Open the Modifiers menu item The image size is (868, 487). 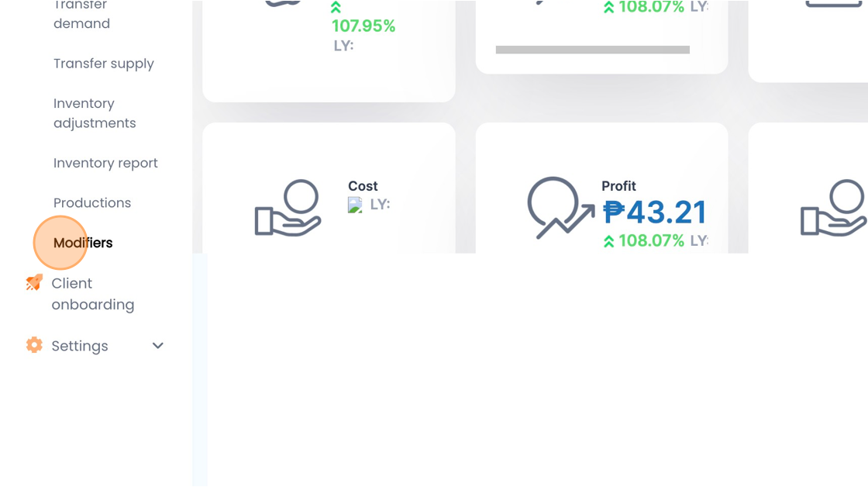click(83, 243)
